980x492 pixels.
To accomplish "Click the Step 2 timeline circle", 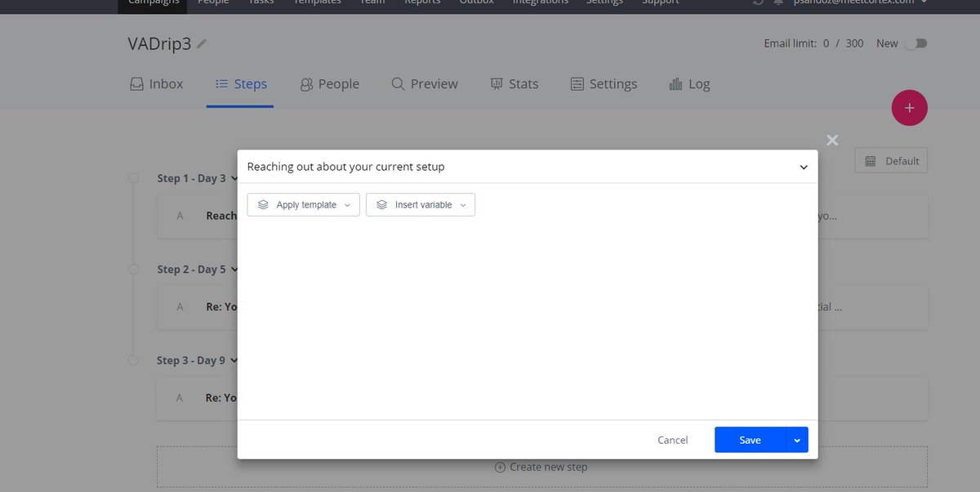I will pos(133,269).
